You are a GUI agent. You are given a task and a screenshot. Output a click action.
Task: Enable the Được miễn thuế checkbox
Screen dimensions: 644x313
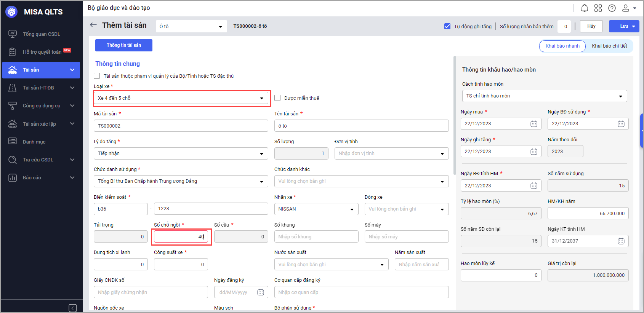(x=277, y=98)
